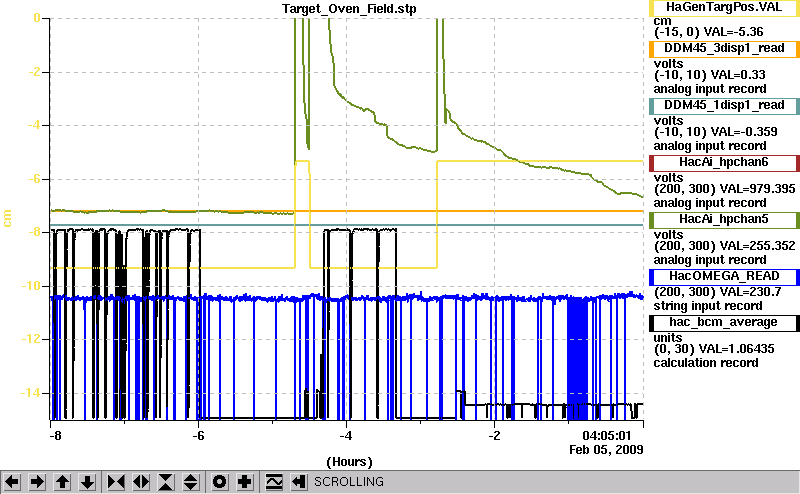Screen dimensions: 800x494
Task: Click the VAL=-0.359 value readout
Action: [x=744, y=132]
